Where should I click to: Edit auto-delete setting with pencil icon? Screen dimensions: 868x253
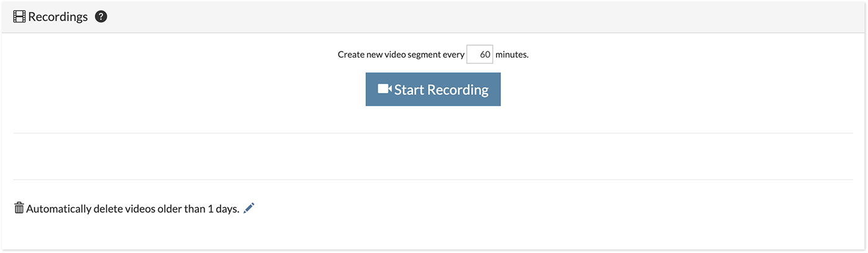(x=249, y=208)
